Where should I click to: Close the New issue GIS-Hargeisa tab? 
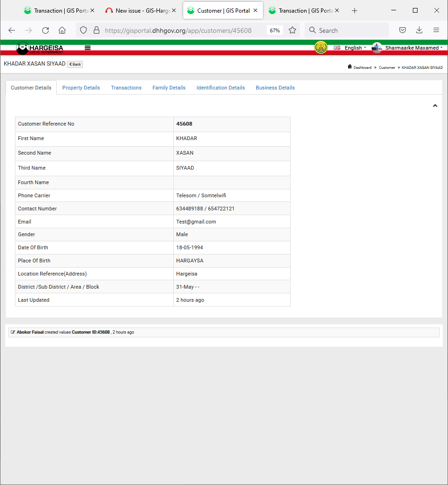[174, 10]
